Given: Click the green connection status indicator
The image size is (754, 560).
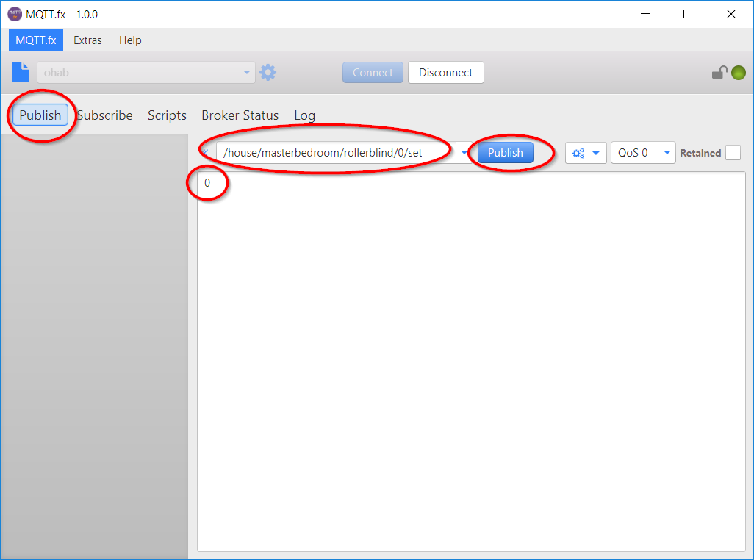Looking at the screenshot, I should coord(739,73).
